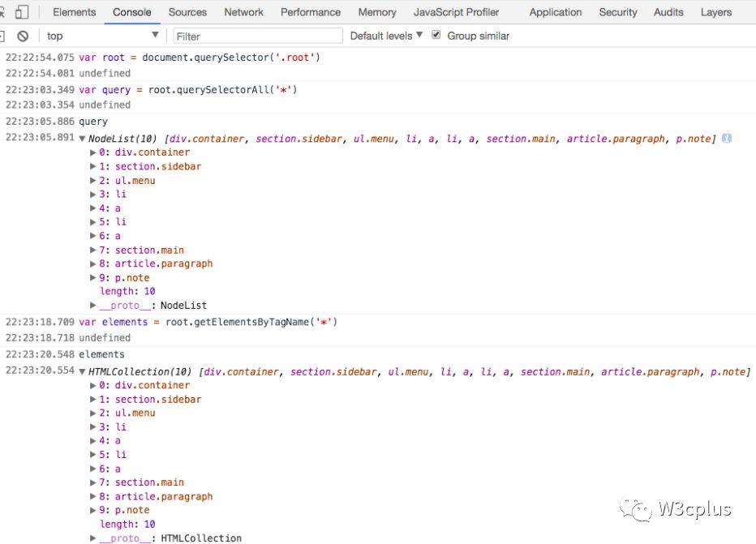Screen dimensions: 756x544
Task: Click the undefined result at 22:22:54.081
Action: 105,73
